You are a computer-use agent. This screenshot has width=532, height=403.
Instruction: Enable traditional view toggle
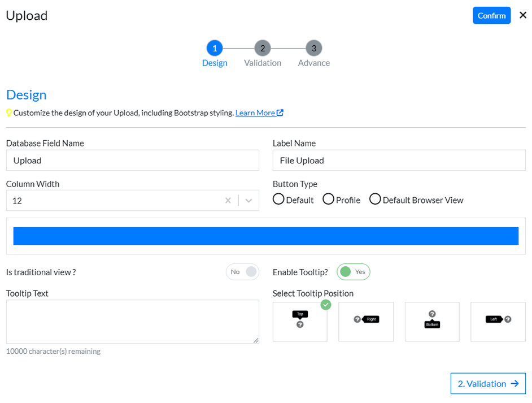click(x=242, y=272)
